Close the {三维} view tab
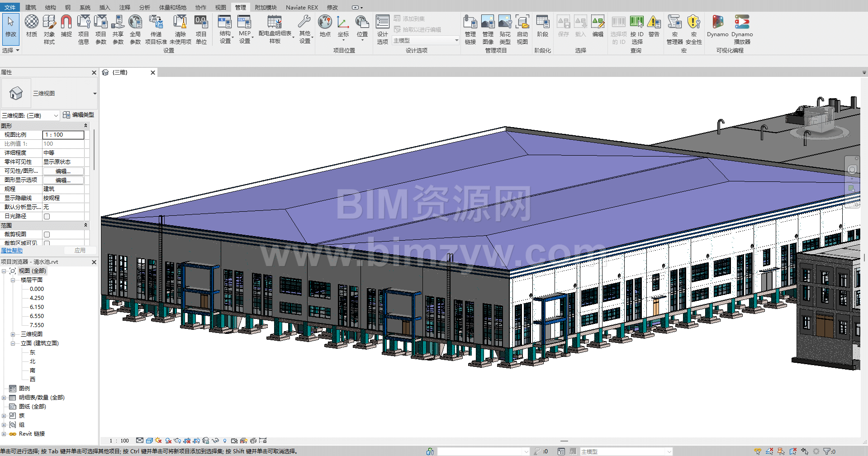 pyautogui.click(x=153, y=72)
